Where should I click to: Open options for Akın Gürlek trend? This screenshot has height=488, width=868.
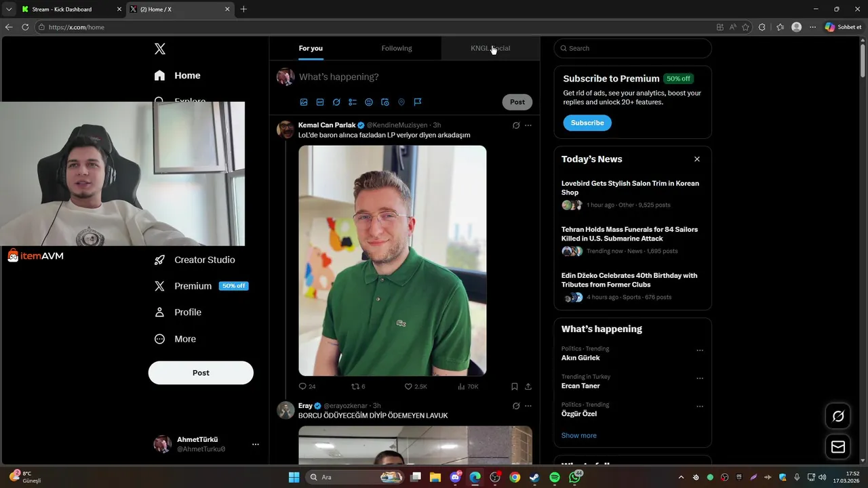click(700, 350)
